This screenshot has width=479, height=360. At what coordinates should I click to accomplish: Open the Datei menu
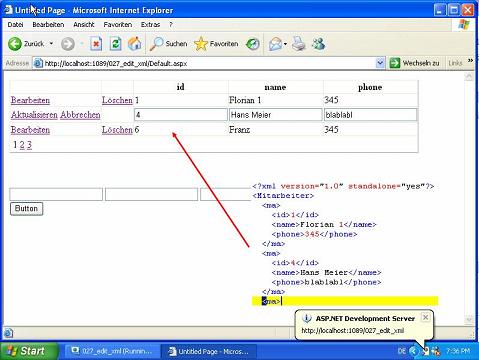tap(15, 25)
